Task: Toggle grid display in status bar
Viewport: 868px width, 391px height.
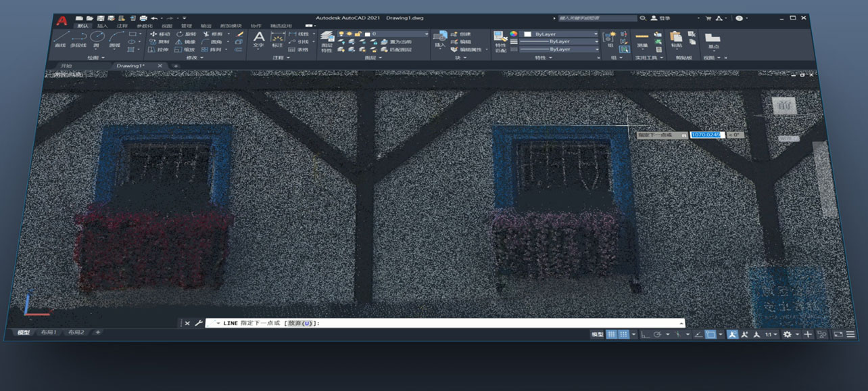Action: [x=611, y=334]
